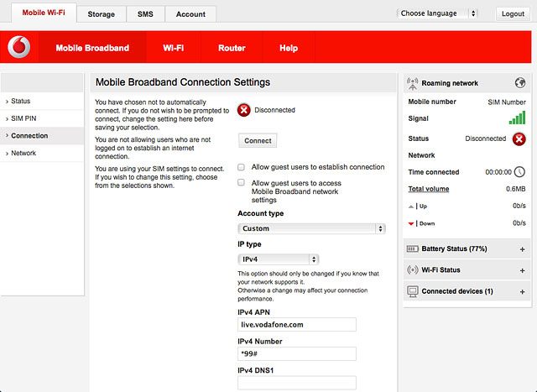Click the Connect button

pyautogui.click(x=258, y=140)
